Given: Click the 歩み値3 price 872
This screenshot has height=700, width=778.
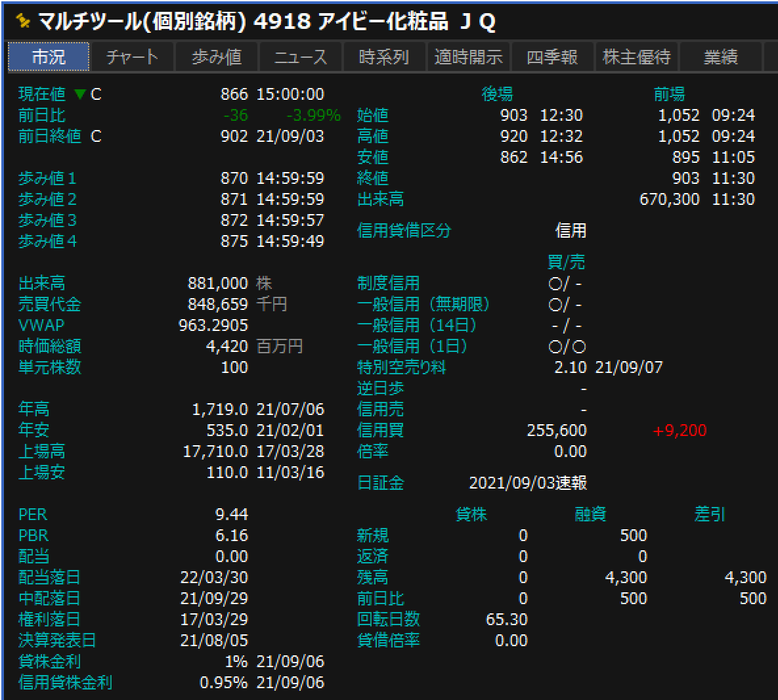Looking at the screenshot, I should pyautogui.click(x=234, y=220).
